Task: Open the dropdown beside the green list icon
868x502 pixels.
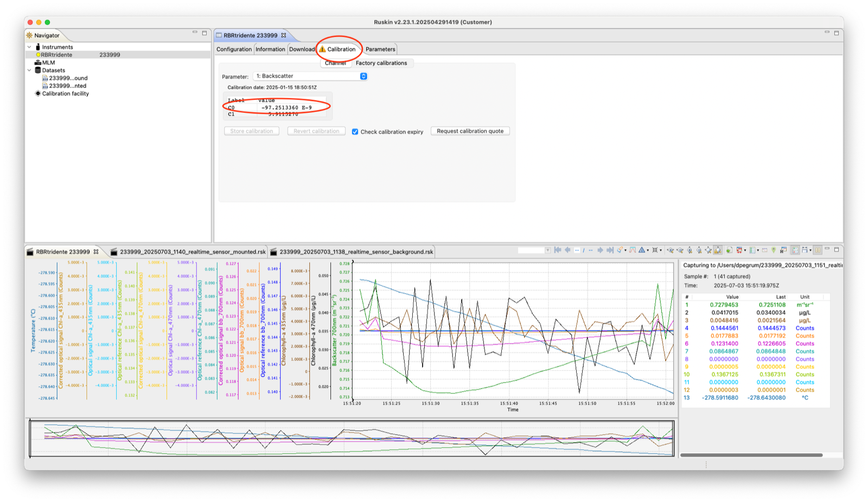Action: 758,250
